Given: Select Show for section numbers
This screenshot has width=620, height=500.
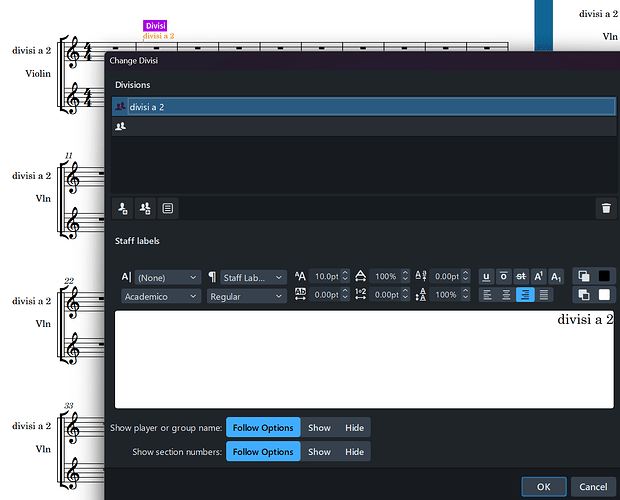Looking at the screenshot, I should [x=319, y=452].
